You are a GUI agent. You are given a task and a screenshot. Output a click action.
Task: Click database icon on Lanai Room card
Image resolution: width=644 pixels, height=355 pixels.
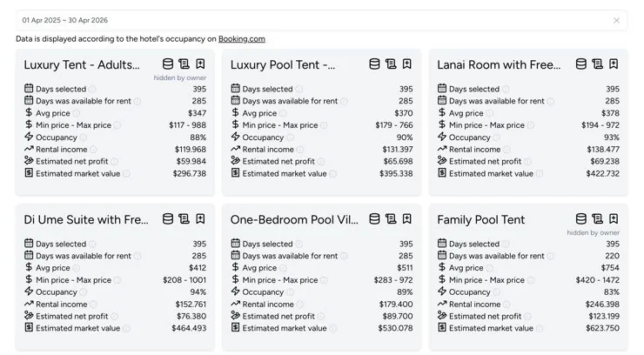click(x=580, y=64)
